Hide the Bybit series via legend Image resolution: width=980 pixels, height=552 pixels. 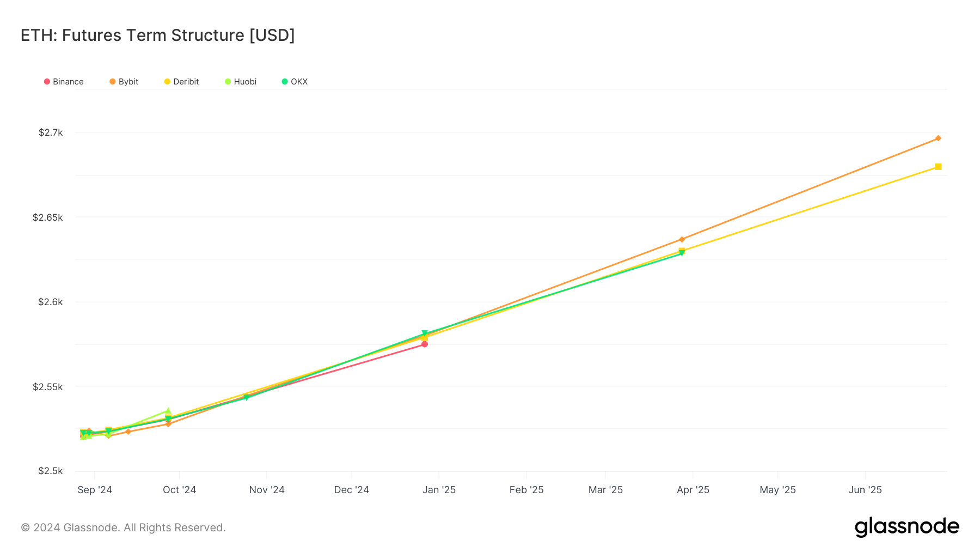coord(124,82)
